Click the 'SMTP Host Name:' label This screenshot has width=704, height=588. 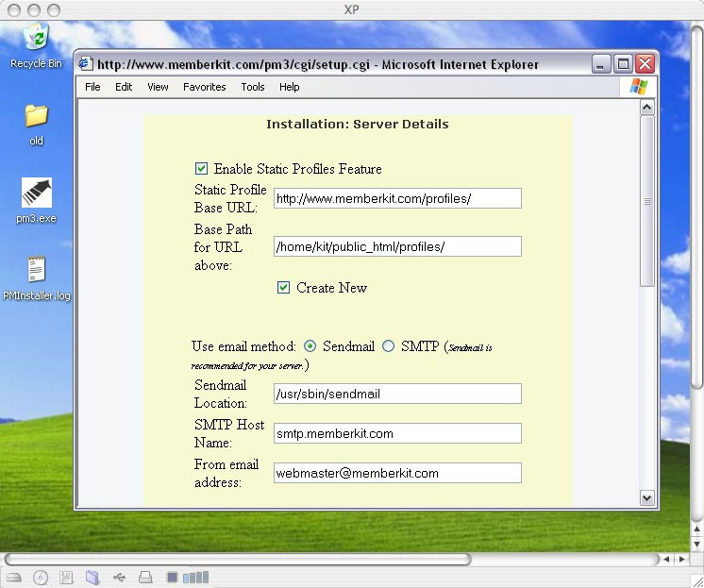coord(229,433)
